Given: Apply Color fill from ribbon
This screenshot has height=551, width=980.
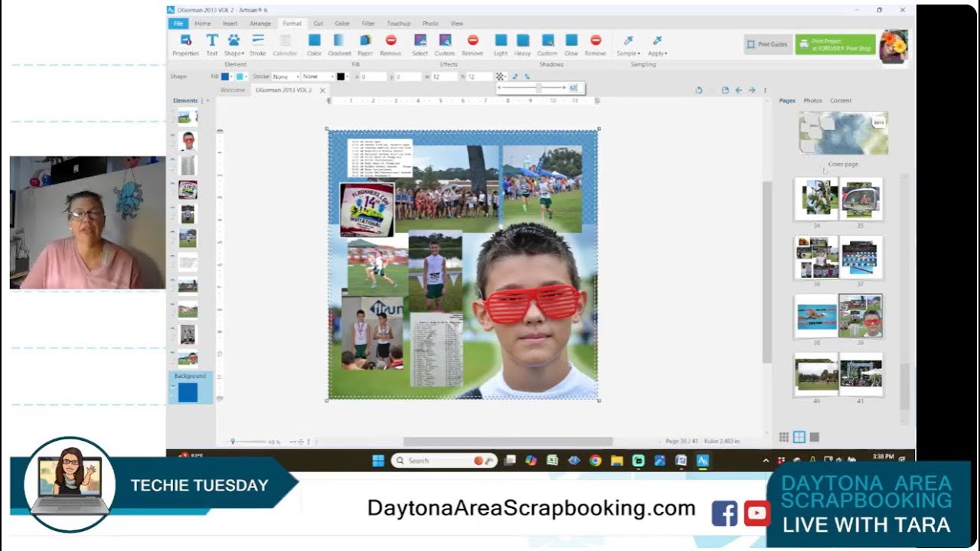Looking at the screenshot, I should [314, 44].
